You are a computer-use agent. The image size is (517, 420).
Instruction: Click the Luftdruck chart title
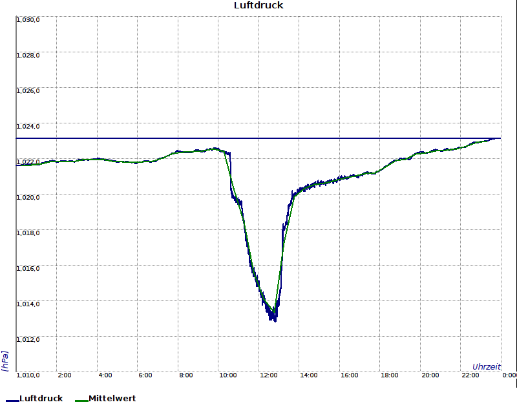[x=258, y=5]
